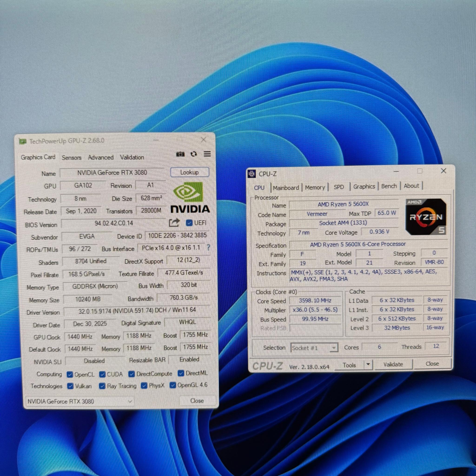
Task: Open the GPU-Z hamburger menu
Action: point(207,154)
